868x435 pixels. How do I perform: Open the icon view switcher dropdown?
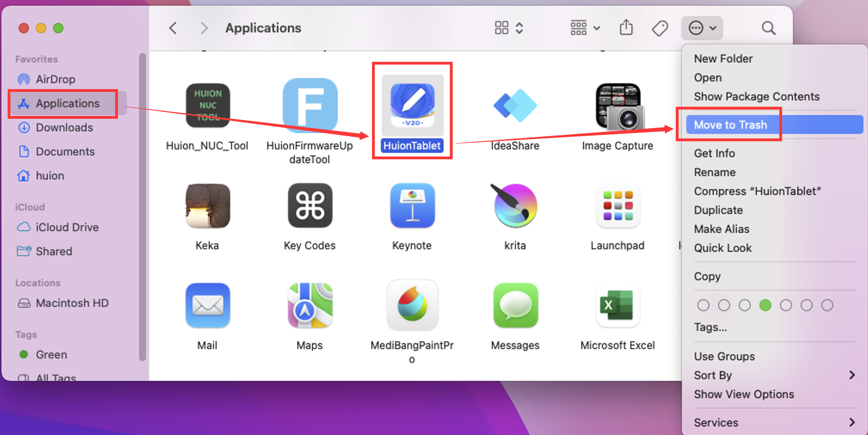pos(508,28)
